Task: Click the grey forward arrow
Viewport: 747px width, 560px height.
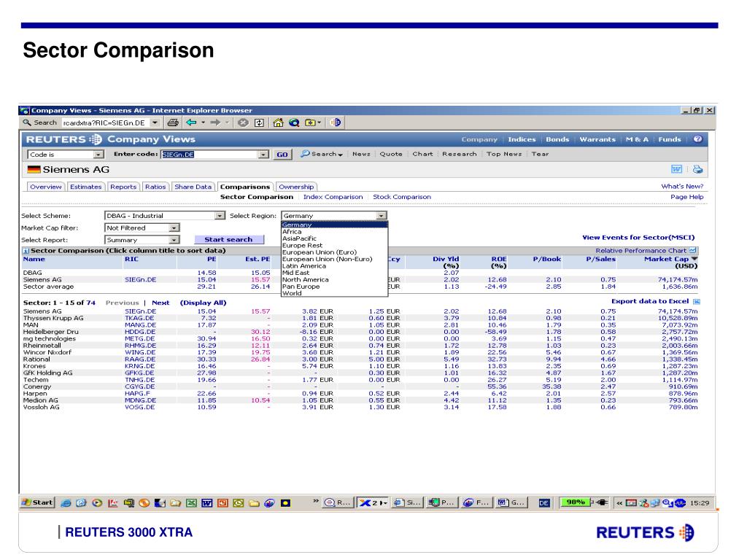Action: coord(216,122)
